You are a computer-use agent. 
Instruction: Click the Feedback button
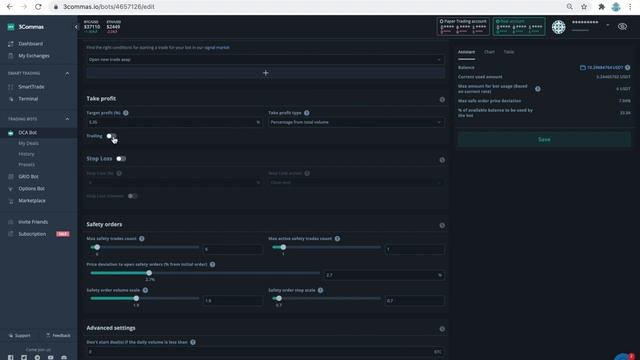58,336
